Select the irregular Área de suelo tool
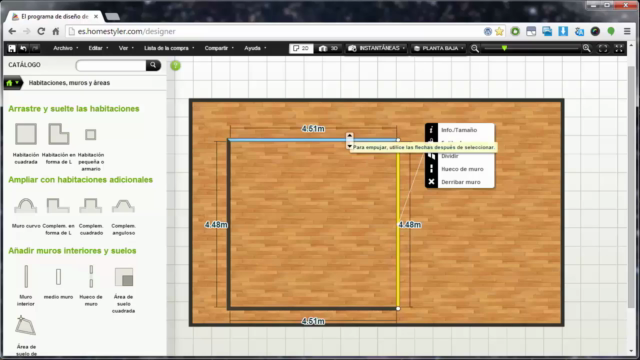Image resolution: width=640 pixels, height=360 pixels. pyautogui.click(x=25, y=326)
